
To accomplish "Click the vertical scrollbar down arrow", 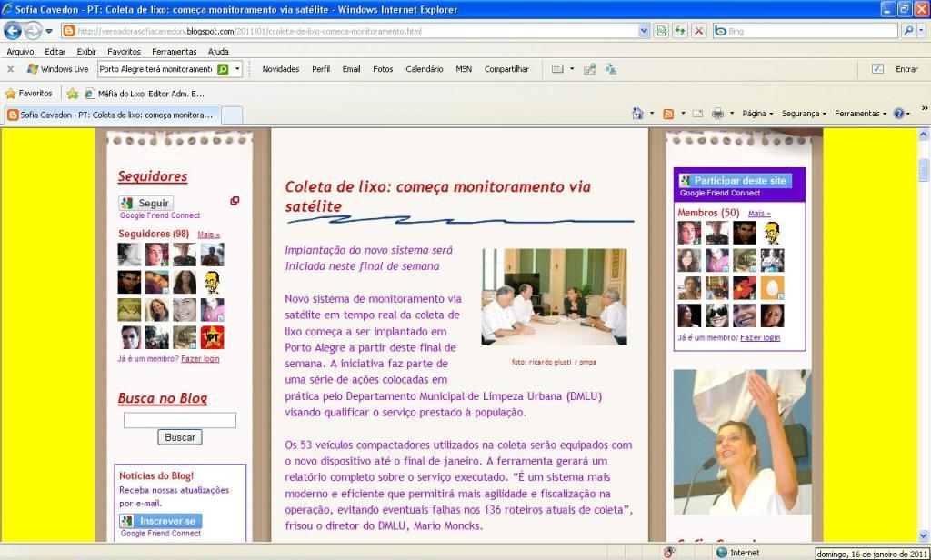I will (924, 535).
